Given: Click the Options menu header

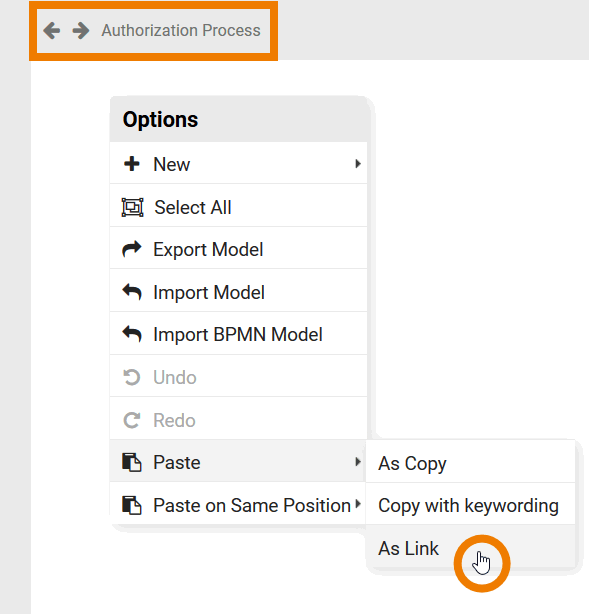Looking at the screenshot, I should (x=238, y=119).
